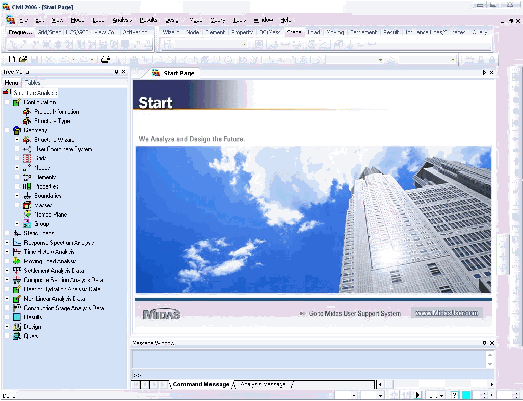Click the Boundaries tree icon
523x401 pixels.
point(27,196)
